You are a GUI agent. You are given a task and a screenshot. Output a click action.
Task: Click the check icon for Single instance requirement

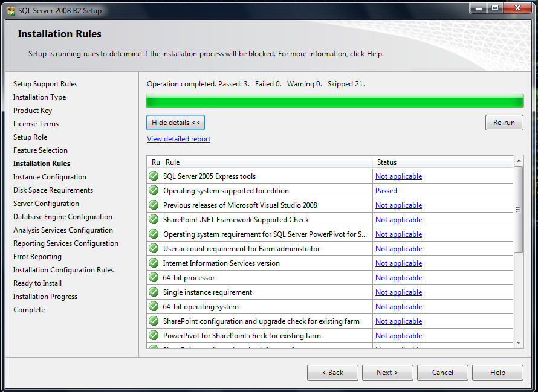coord(154,292)
